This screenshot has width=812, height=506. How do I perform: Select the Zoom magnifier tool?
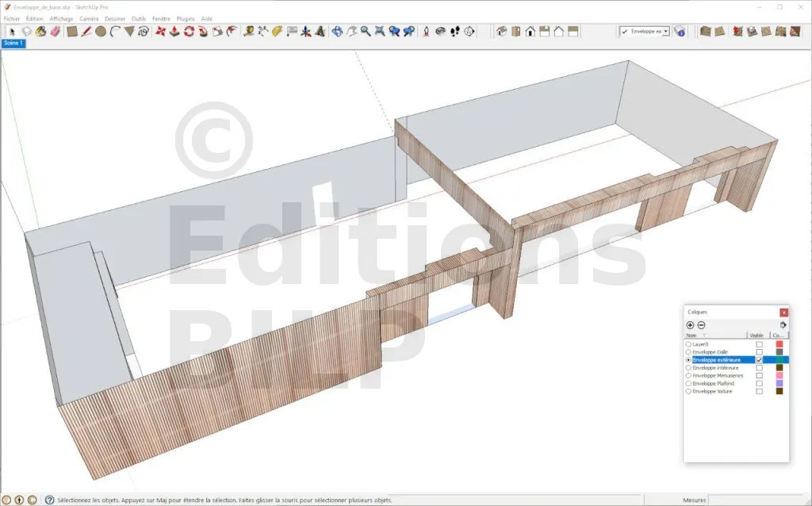click(366, 32)
